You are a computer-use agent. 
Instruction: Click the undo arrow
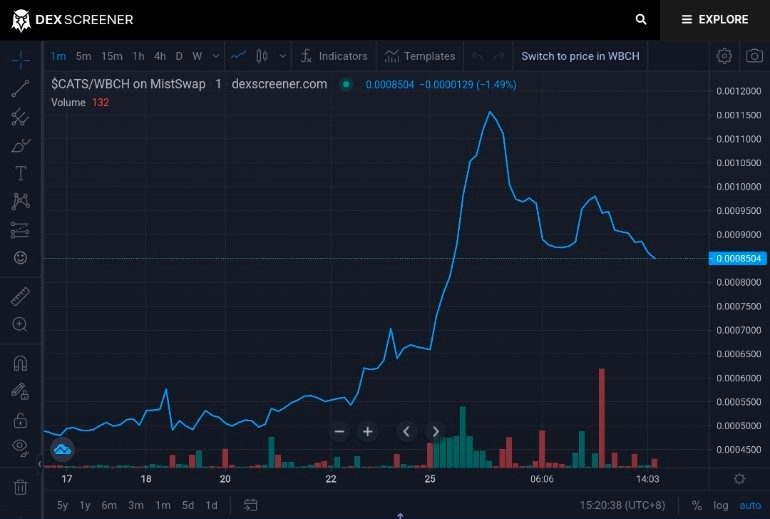point(477,56)
